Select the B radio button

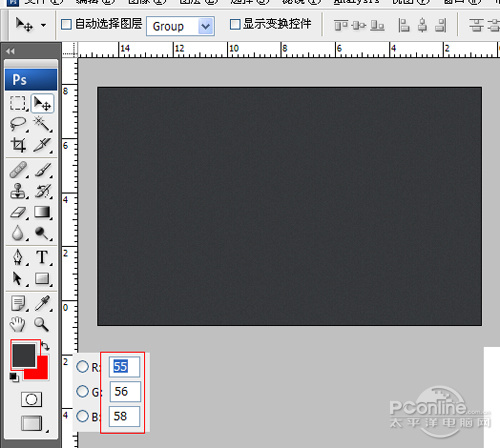click(x=82, y=416)
